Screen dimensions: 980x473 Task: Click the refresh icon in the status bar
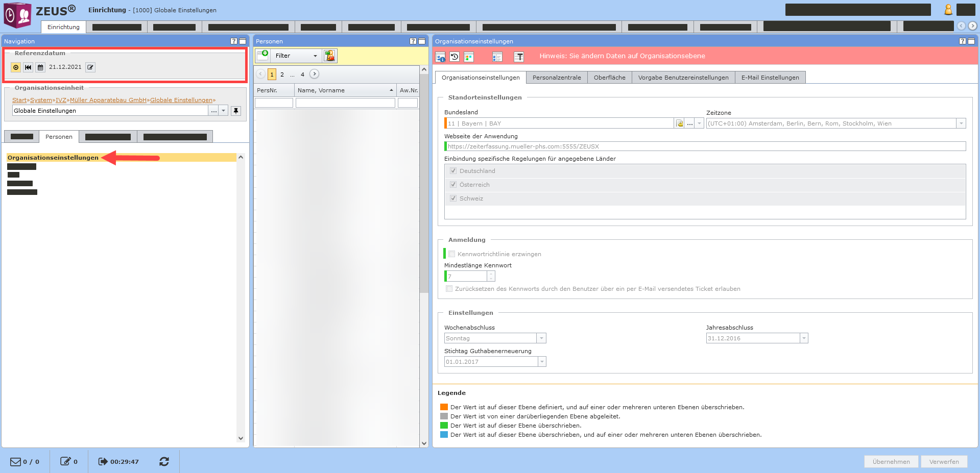[x=164, y=461]
